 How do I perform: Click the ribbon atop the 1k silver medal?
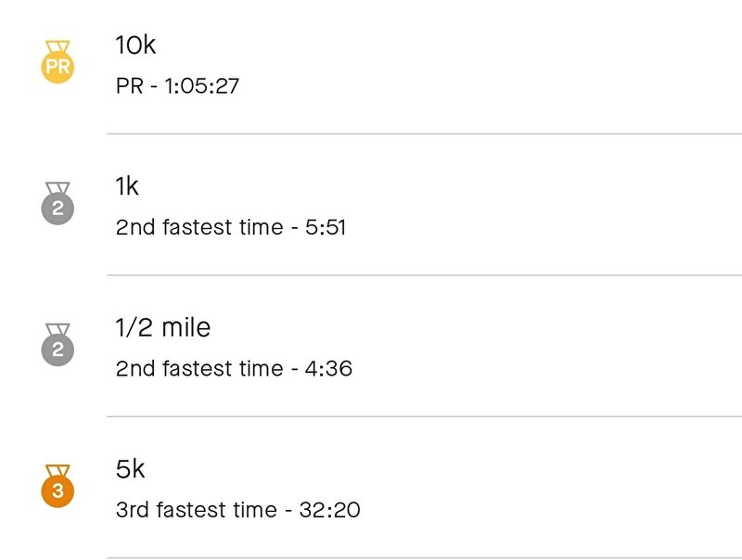tap(58, 188)
